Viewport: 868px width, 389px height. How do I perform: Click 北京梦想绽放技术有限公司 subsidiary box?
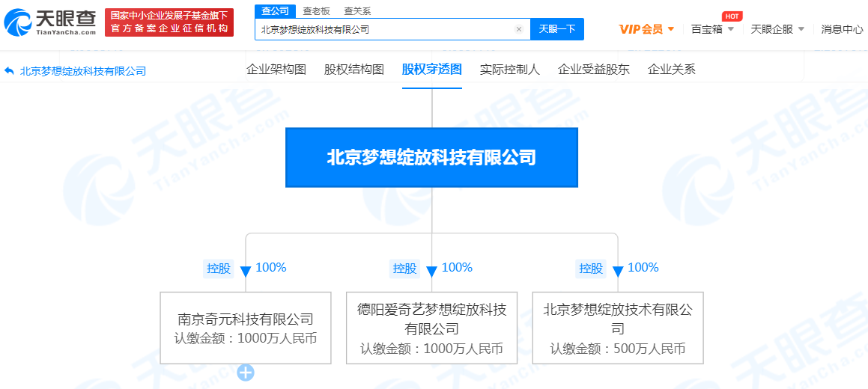(618, 328)
